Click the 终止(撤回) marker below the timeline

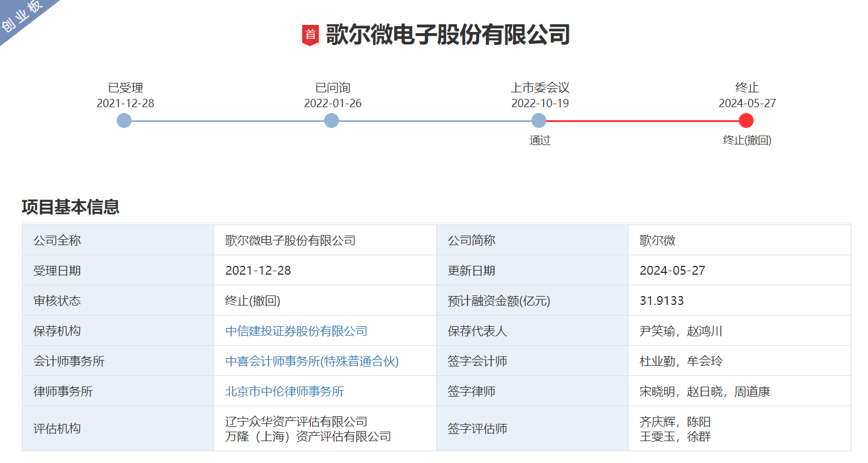(x=747, y=140)
